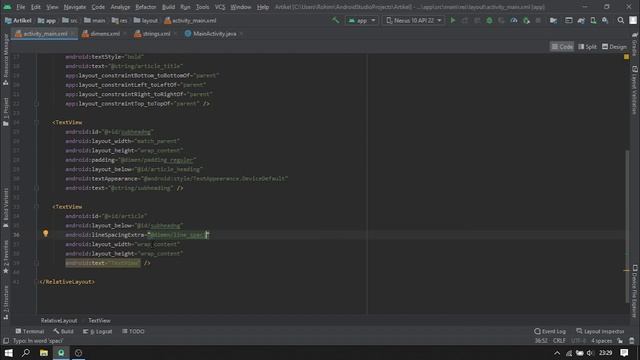Click the yellow intention lightbulb on line 36
Viewport: 640px width, 360px height.
coord(46,233)
